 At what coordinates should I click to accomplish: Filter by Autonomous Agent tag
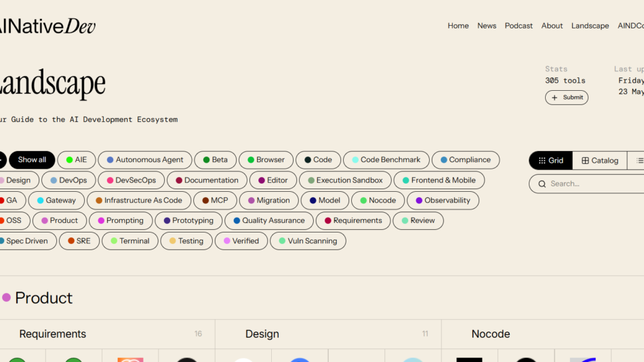[x=144, y=160]
